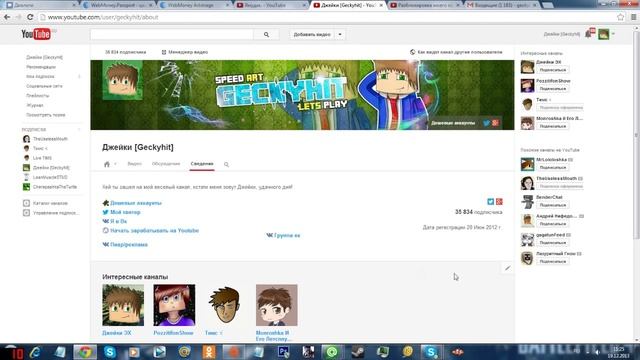Subscribe to BenderChat in similar channels

553,205
